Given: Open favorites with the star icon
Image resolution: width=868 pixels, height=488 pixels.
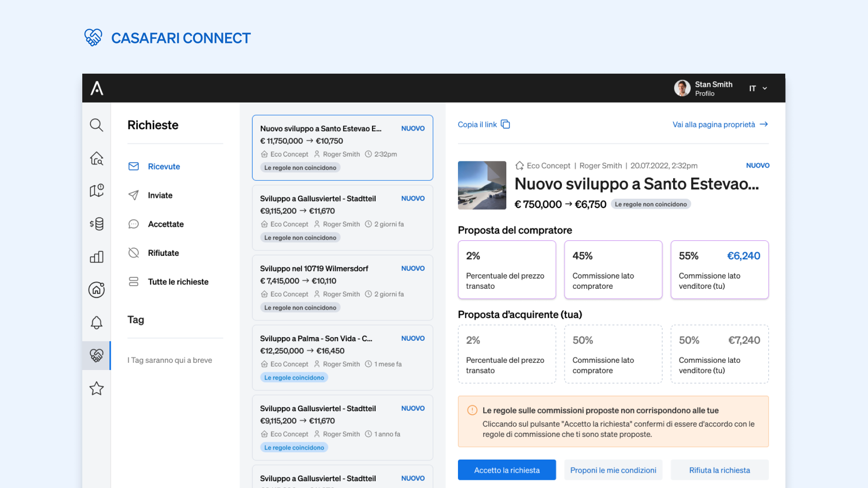Looking at the screenshot, I should [96, 388].
